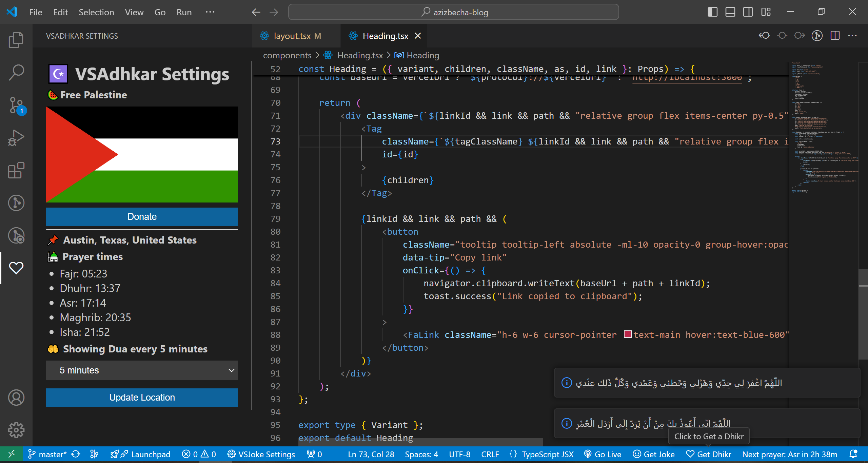Click Get Dhikr in status bar

(x=708, y=454)
